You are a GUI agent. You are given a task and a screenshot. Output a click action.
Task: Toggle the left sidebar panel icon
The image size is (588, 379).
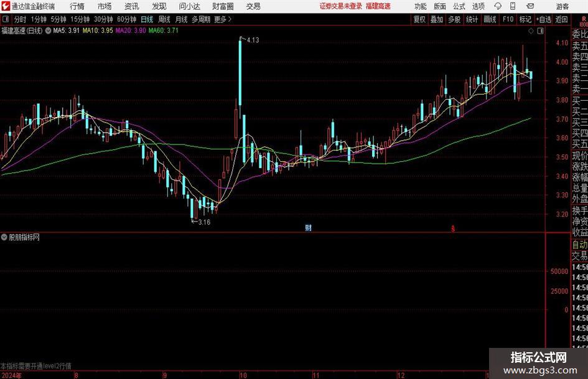tap(6, 19)
